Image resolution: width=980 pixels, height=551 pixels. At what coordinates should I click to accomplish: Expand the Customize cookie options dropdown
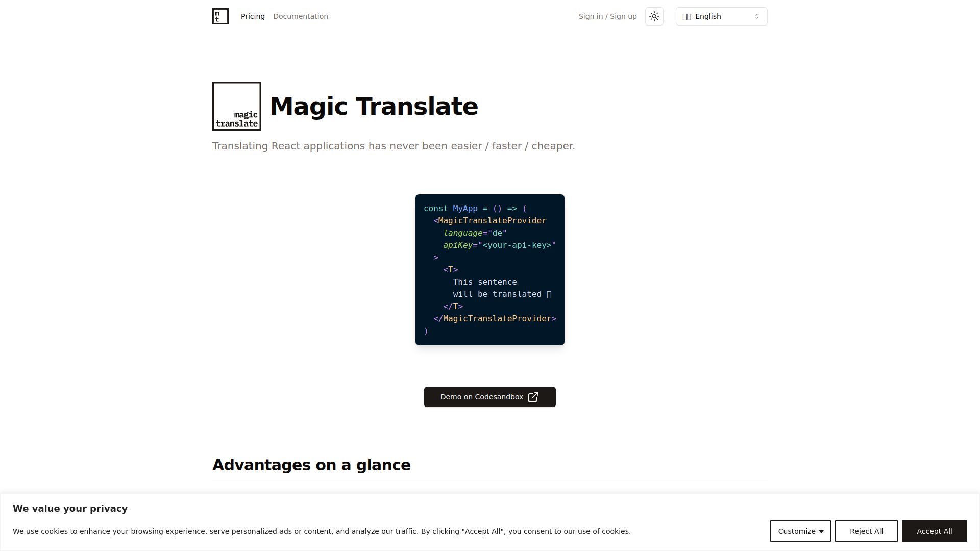[800, 531]
